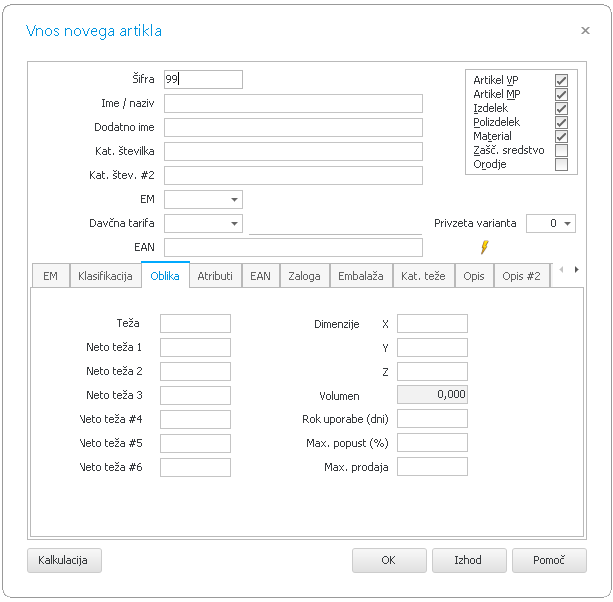
Task: Open the EM dropdown list
Action: 234,200
